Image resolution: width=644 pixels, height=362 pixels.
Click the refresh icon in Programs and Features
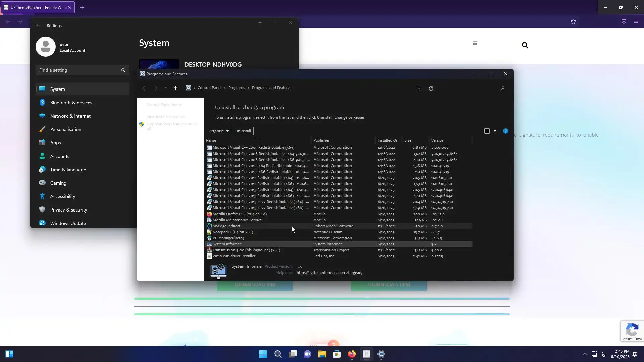(x=431, y=88)
